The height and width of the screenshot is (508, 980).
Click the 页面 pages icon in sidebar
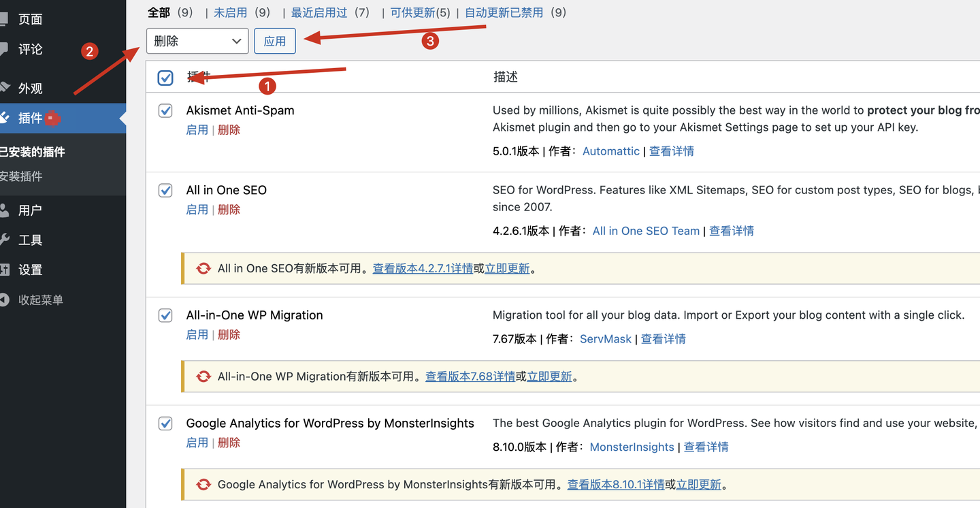(x=4, y=19)
